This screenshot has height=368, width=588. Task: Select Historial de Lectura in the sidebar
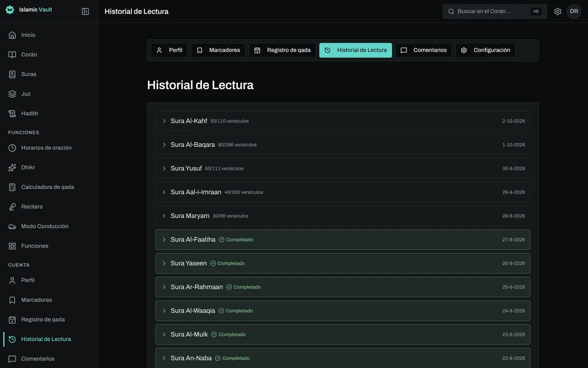[49, 339]
